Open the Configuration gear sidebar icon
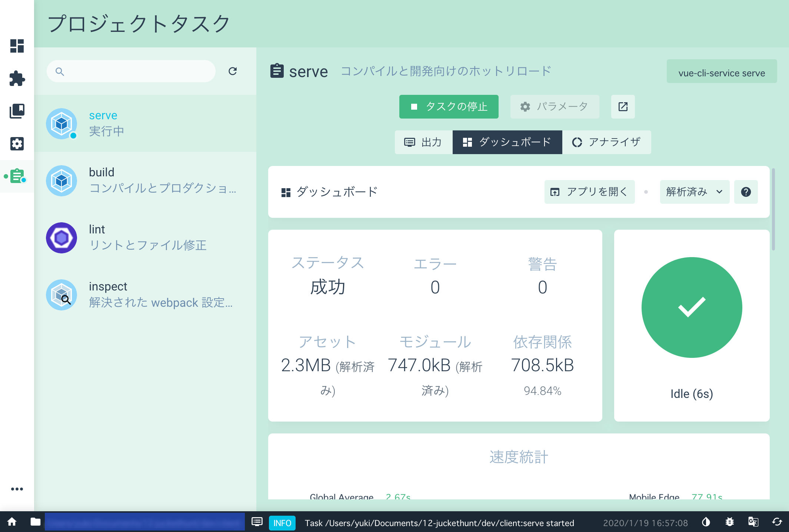The width and height of the screenshot is (789, 532). coord(17,143)
